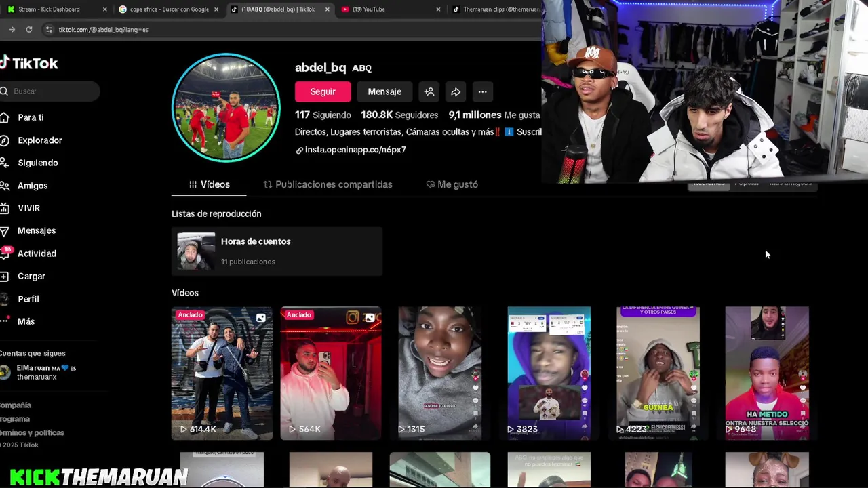This screenshot has height=488, width=868.
Task: Close the YouTube browser tab
Action: (x=438, y=9)
